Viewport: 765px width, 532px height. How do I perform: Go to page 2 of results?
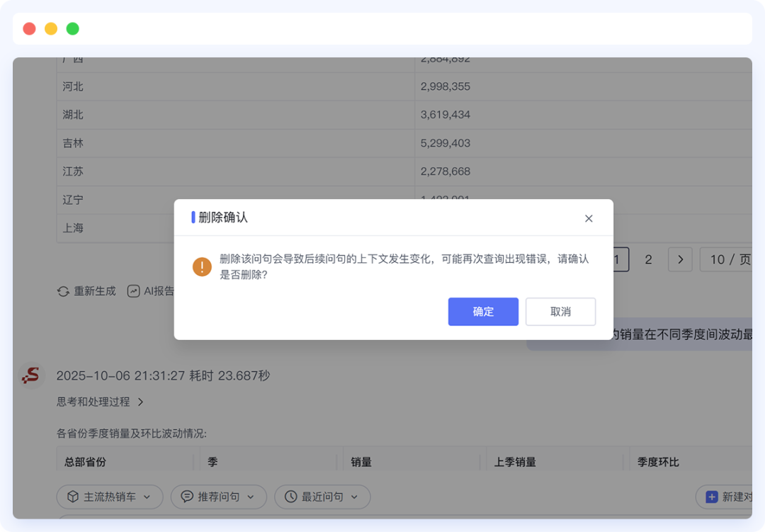pyautogui.click(x=648, y=259)
